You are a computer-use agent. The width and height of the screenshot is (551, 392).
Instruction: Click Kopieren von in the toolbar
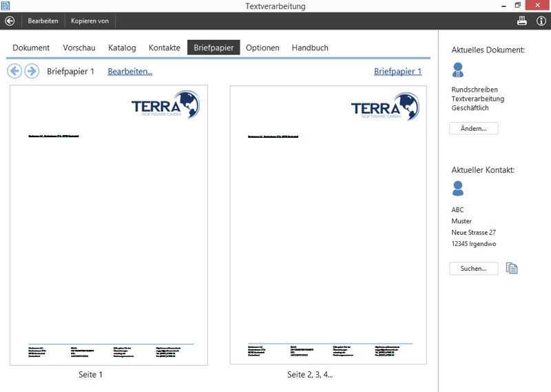(90, 21)
